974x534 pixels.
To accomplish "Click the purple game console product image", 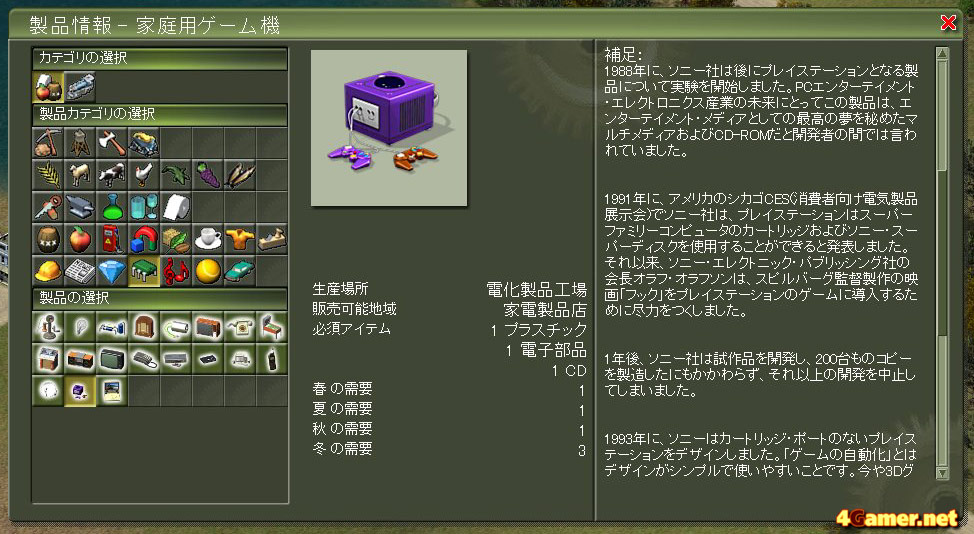I will point(389,128).
